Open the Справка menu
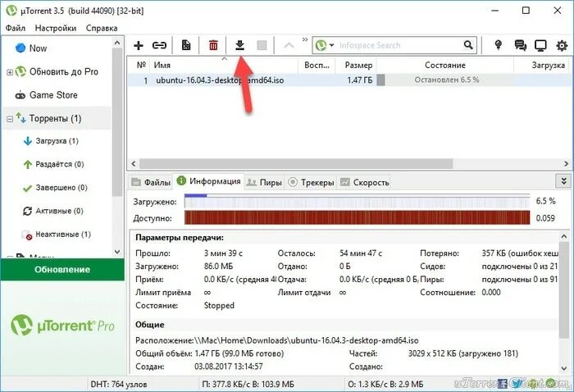The image size is (574, 392). pos(102,28)
